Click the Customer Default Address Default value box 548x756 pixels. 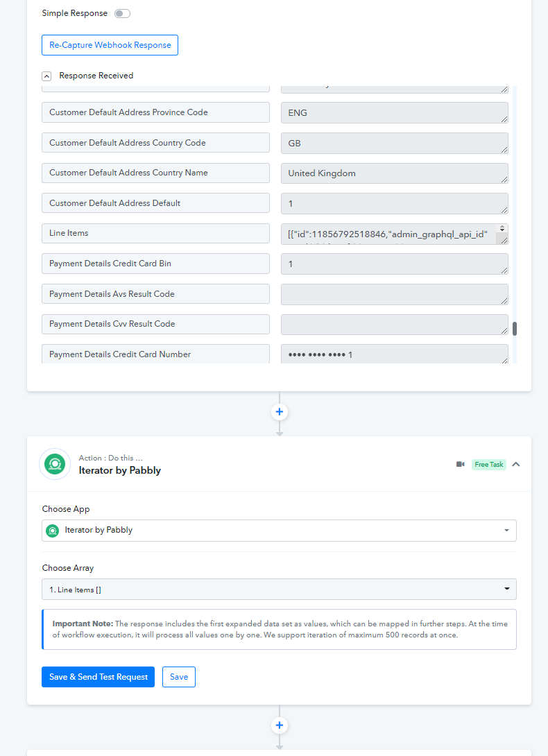click(x=394, y=203)
